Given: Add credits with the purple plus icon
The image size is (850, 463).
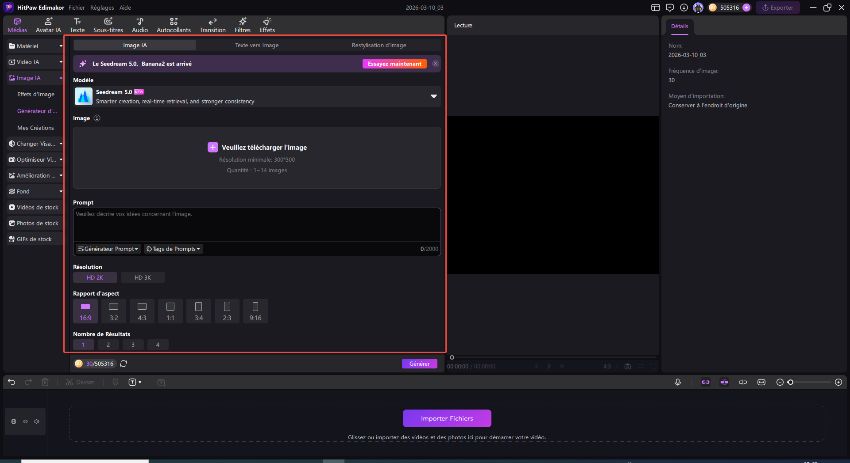Looking at the screenshot, I should point(746,8).
